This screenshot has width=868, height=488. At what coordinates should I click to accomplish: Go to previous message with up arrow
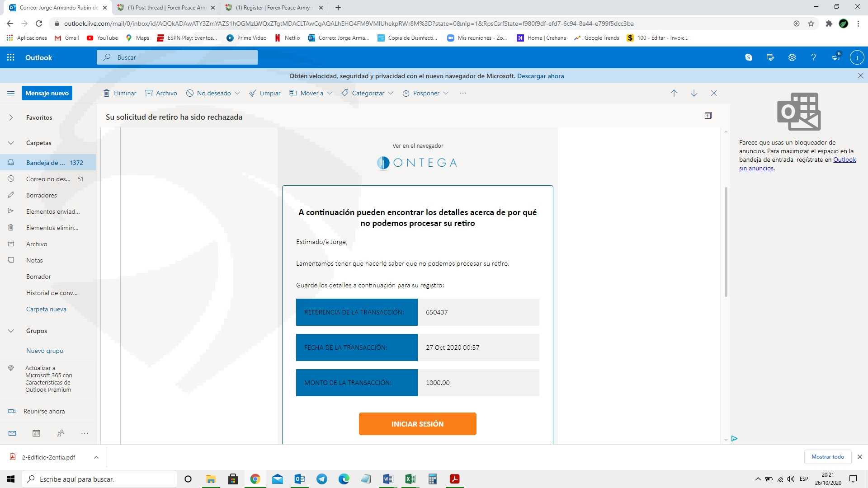674,93
